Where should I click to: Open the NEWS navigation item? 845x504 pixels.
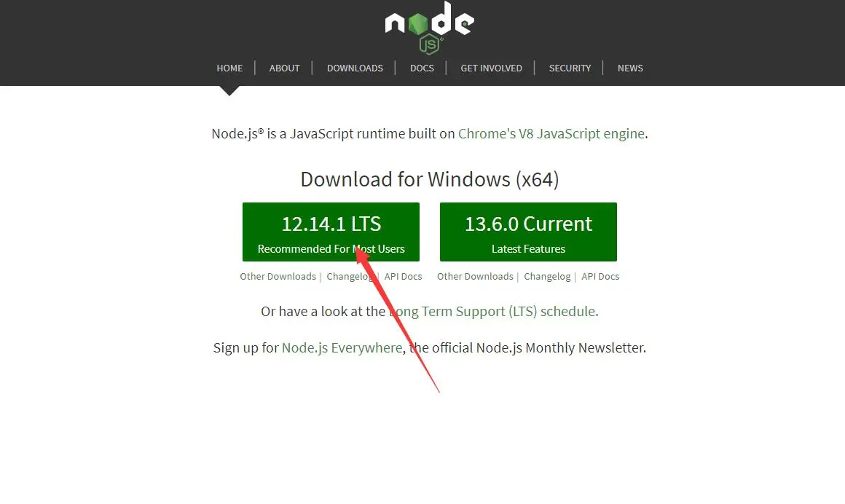coord(631,68)
